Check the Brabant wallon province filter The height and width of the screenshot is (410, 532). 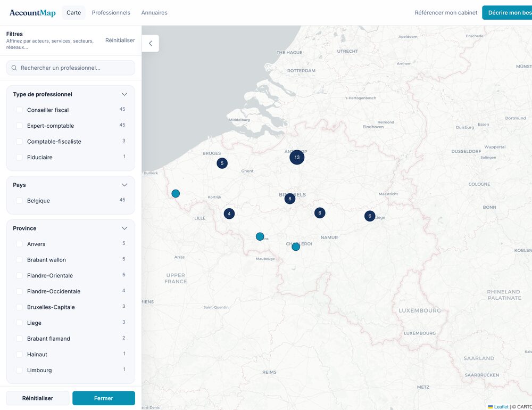point(19,260)
